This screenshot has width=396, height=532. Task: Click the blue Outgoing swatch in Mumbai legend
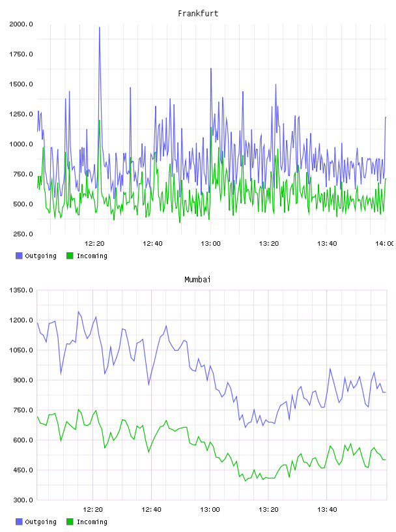(19, 522)
